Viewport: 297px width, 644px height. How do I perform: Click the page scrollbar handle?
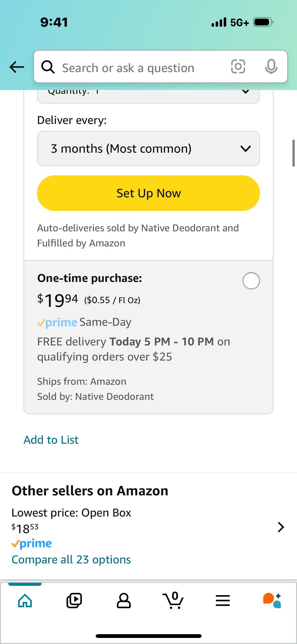293,153
